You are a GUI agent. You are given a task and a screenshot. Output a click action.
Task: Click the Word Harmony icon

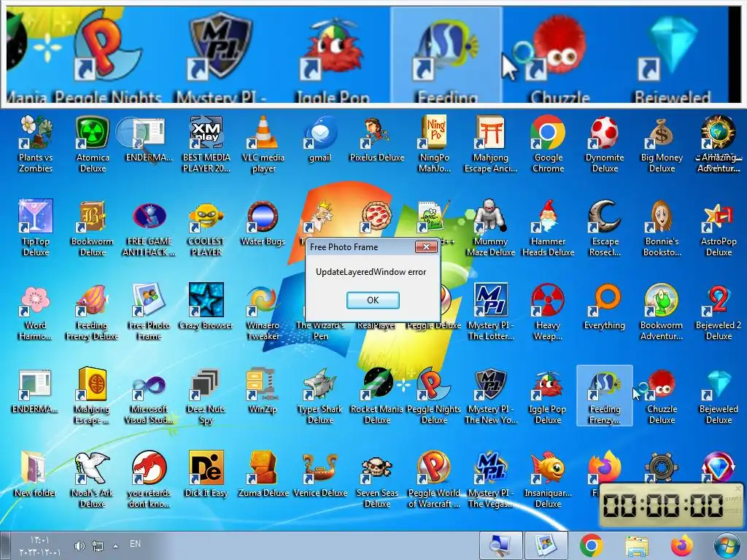point(36,312)
